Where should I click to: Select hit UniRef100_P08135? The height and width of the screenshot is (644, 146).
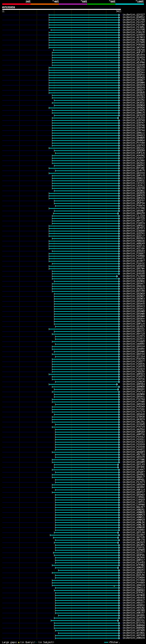(x=134, y=32)
